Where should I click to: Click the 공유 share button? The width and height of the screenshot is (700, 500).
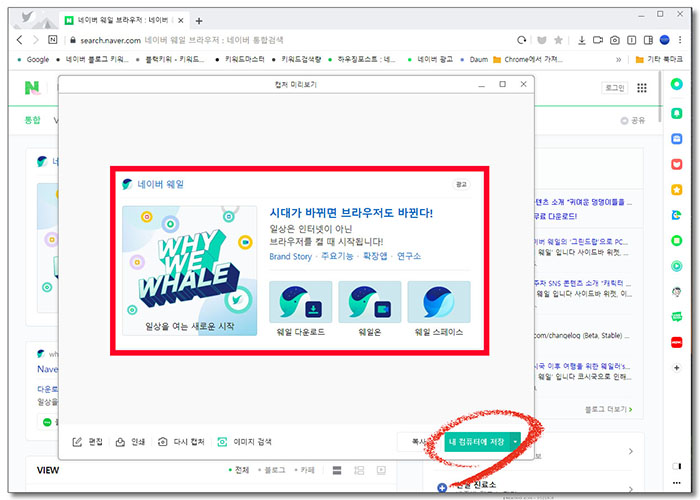[x=633, y=121]
